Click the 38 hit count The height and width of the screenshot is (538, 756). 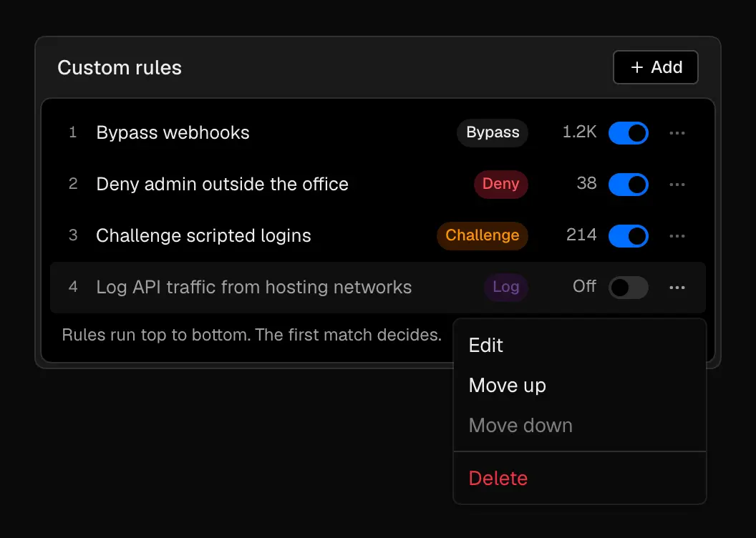586,184
